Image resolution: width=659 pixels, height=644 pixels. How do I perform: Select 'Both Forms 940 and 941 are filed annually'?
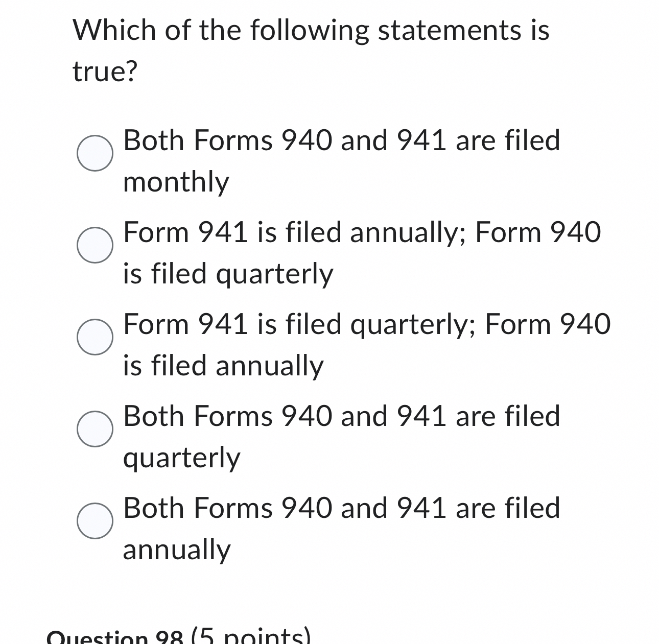coord(95,521)
